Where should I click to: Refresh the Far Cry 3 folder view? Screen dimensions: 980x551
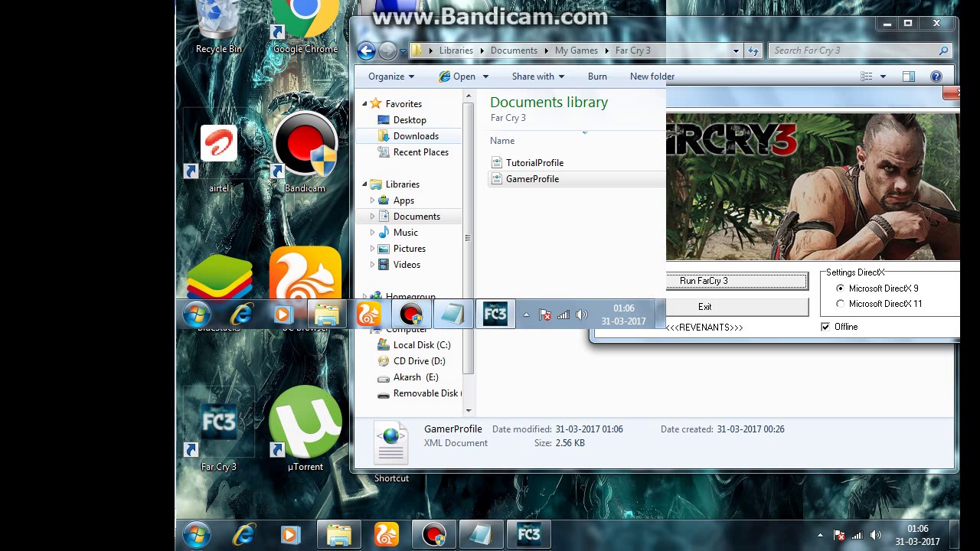click(753, 51)
